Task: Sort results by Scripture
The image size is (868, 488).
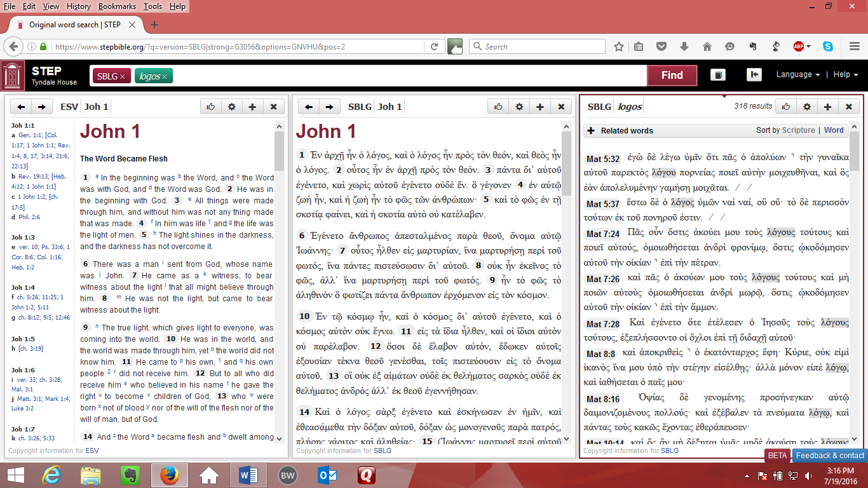Action: 798,130
